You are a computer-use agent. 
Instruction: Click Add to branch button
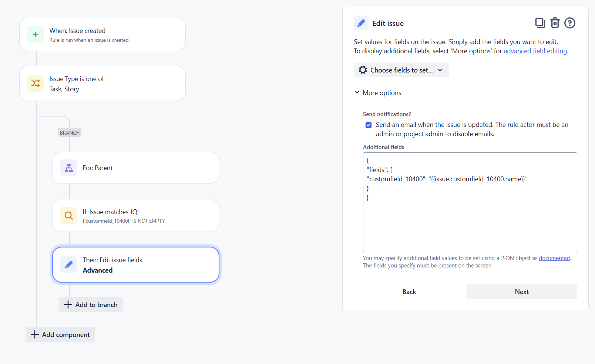click(91, 304)
